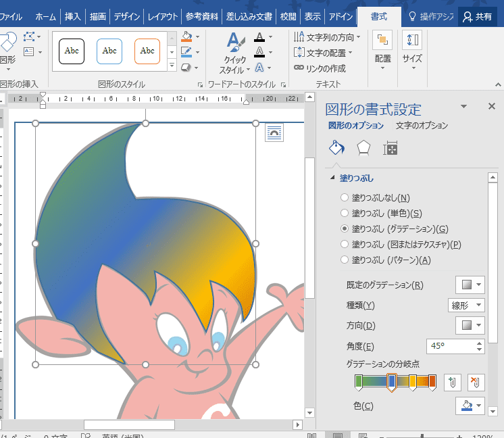Increase the angle with the up spinner
The image size is (504, 438).
[479, 343]
